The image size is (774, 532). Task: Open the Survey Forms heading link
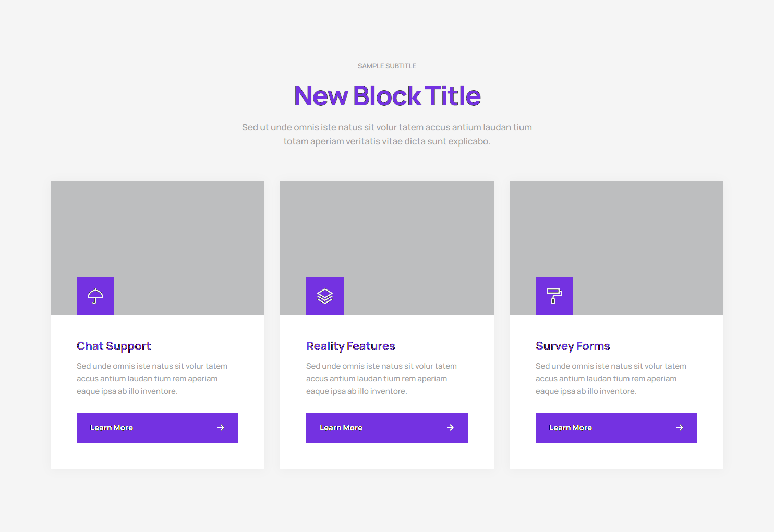point(573,346)
